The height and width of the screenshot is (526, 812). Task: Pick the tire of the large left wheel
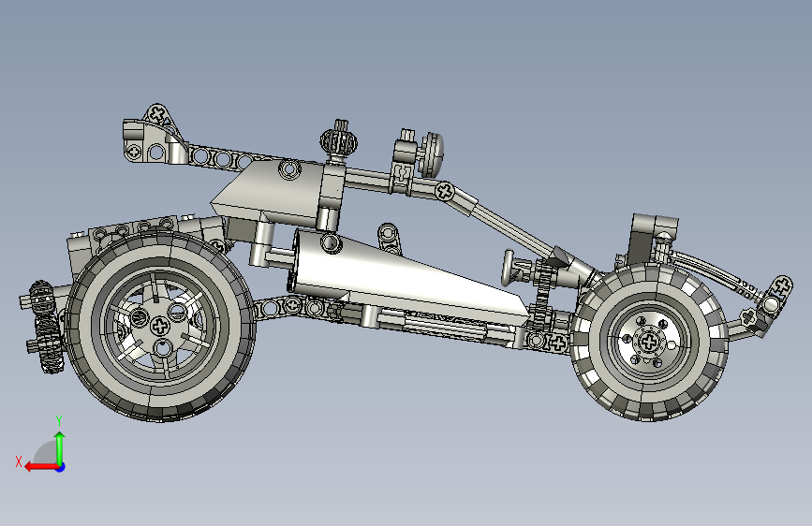pos(160,398)
